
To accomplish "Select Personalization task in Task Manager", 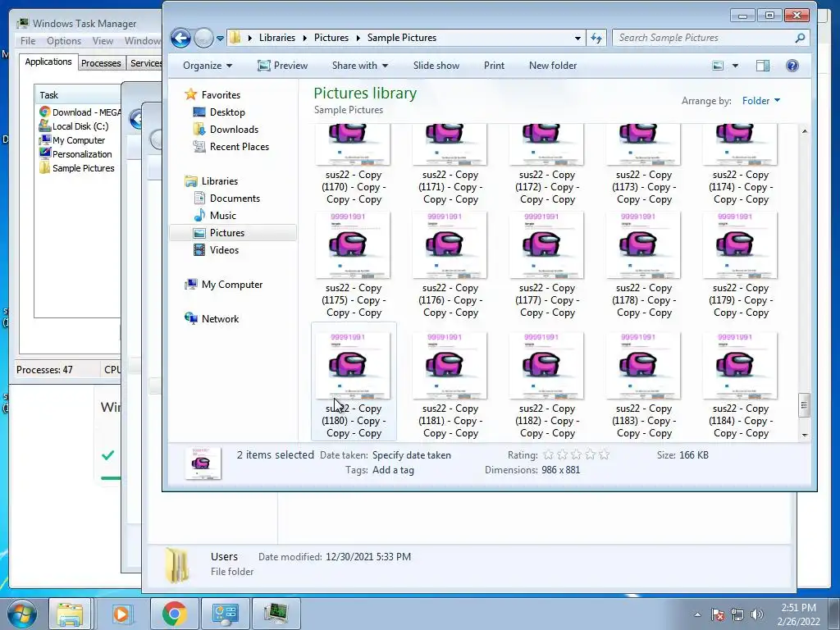I will [75, 154].
